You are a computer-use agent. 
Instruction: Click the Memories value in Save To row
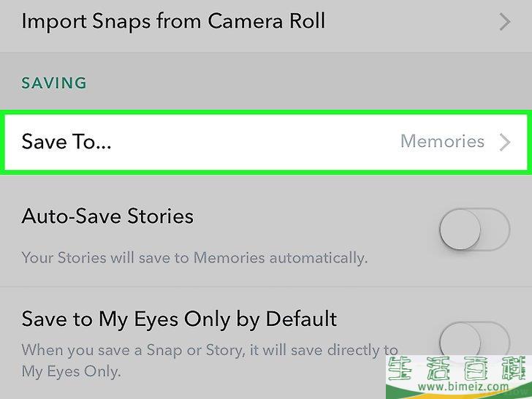(442, 141)
